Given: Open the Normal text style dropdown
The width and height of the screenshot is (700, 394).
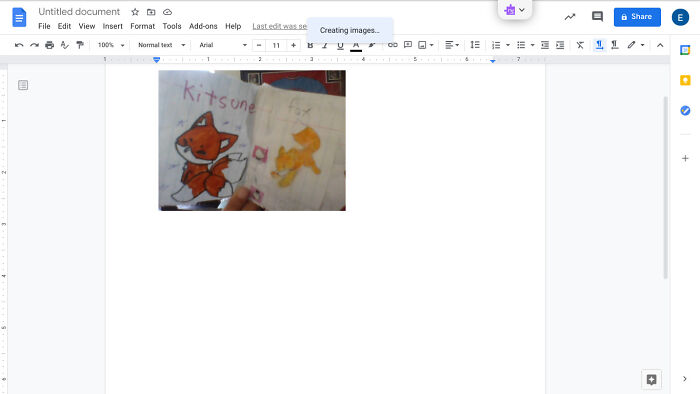Looking at the screenshot, I should point(161,45).
